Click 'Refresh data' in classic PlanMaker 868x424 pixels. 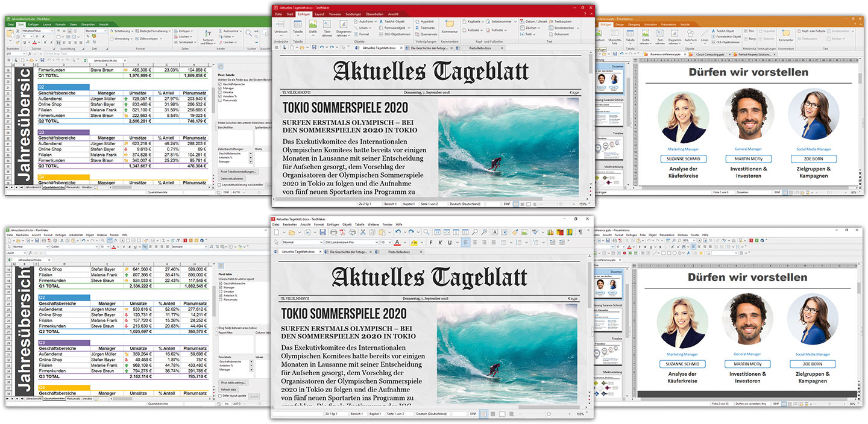pyautogui.click(x=228, y=390)
